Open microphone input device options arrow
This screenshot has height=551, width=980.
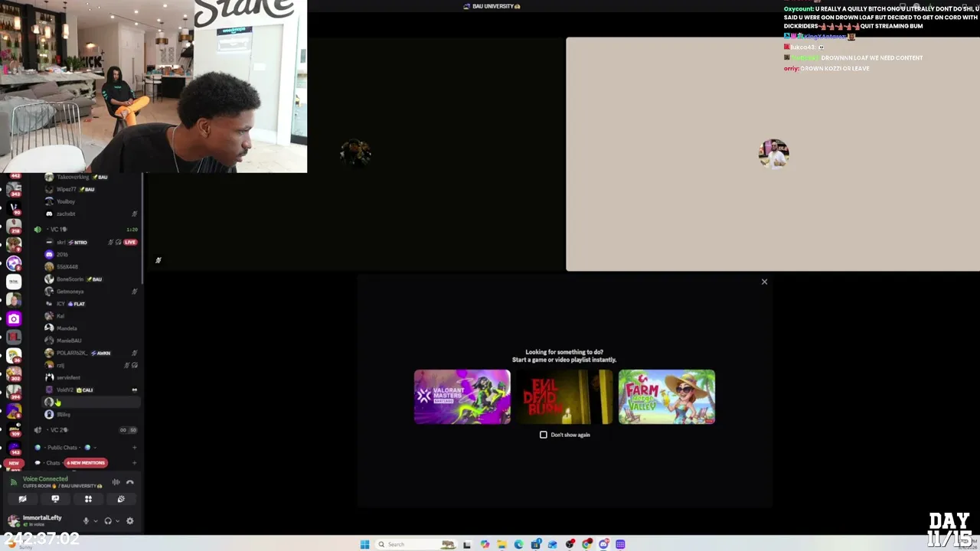coord(95,521)
